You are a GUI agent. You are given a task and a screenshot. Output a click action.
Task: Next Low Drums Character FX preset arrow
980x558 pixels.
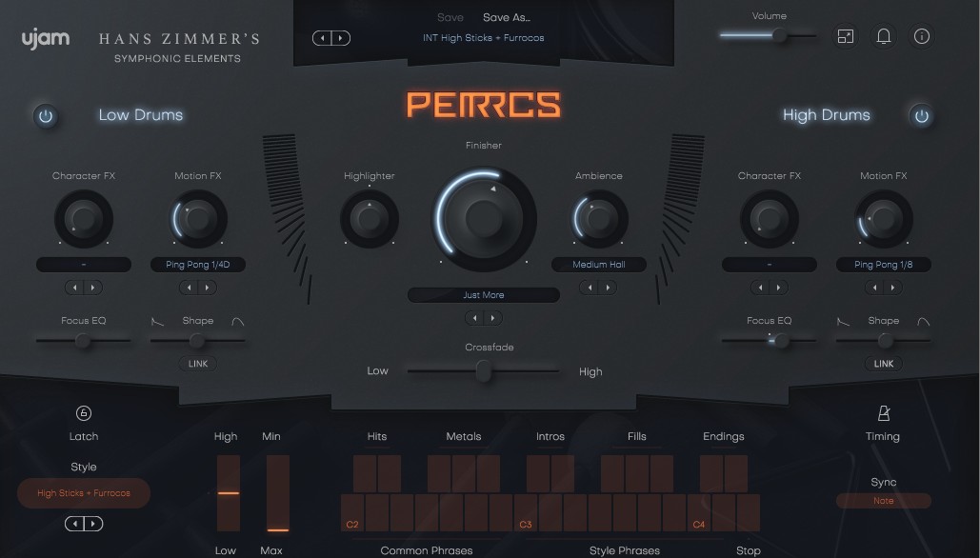coord(93,288)
